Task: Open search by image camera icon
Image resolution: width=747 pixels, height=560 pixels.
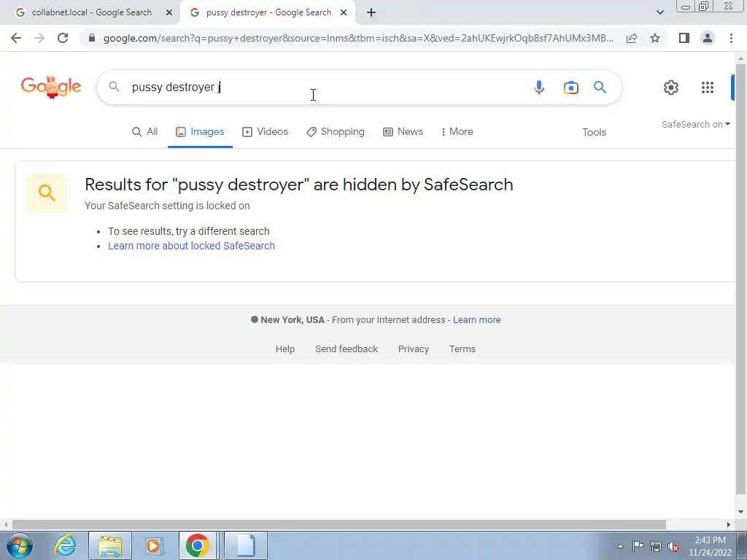Action: [570, 87]
